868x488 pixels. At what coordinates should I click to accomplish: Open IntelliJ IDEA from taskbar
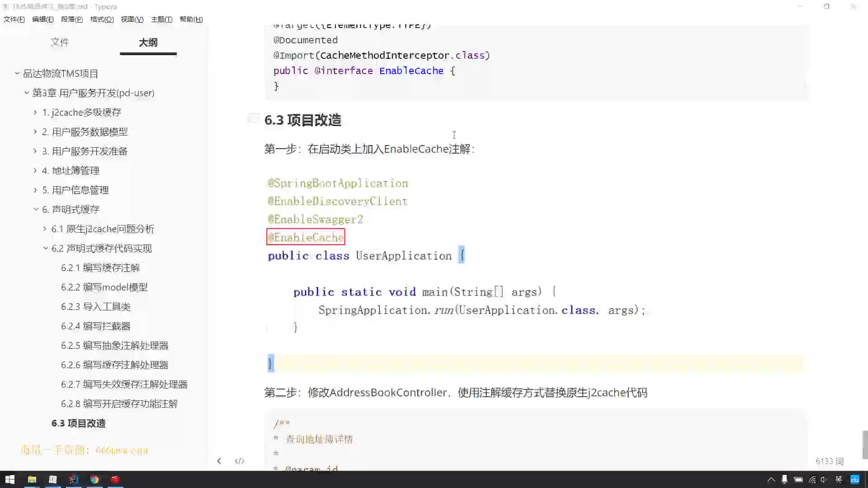click(74, 479)
